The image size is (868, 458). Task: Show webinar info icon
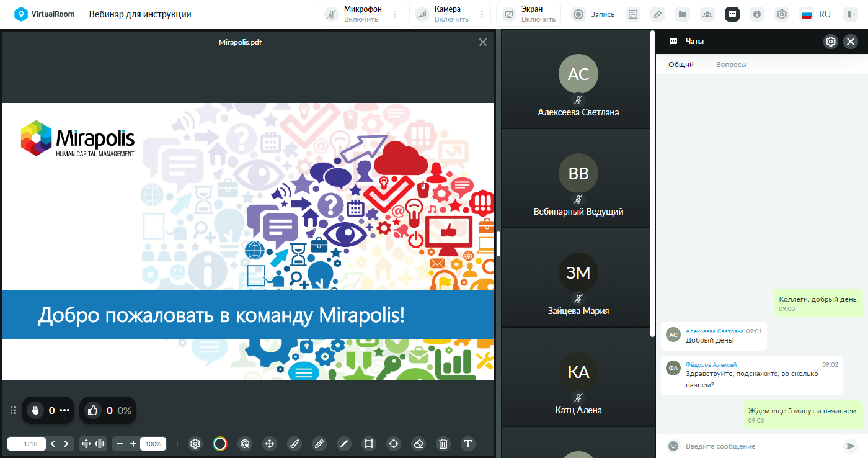(757, 14)
